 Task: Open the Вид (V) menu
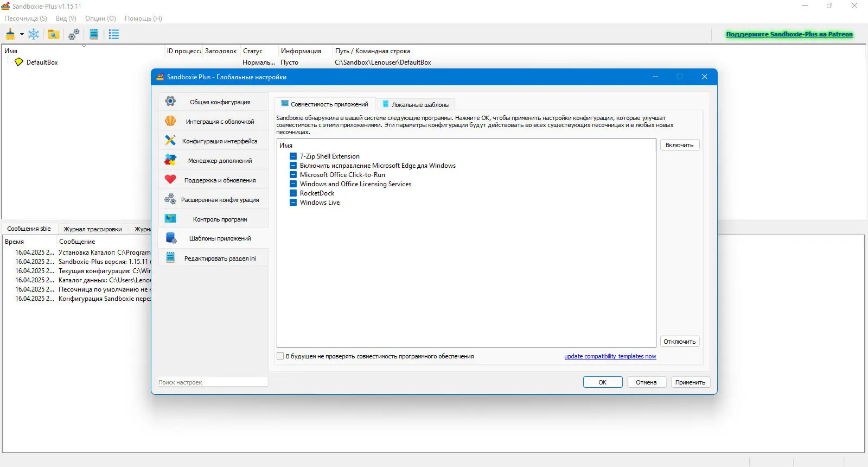[66, 18]
